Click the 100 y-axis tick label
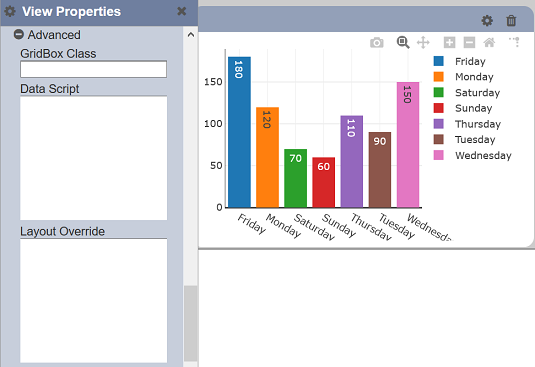This screenshot has width=535, height=367. (x=213, y=123)
